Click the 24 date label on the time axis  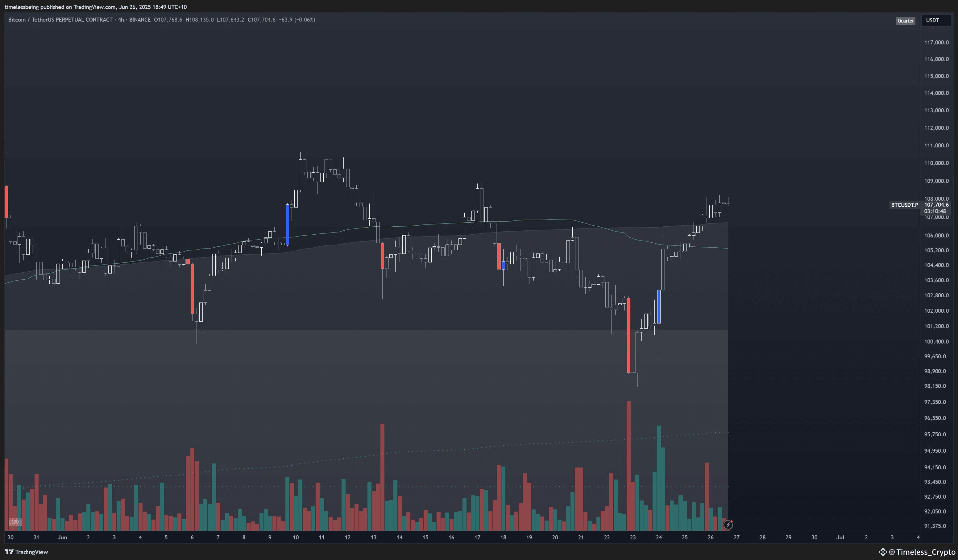pos(659,537)
